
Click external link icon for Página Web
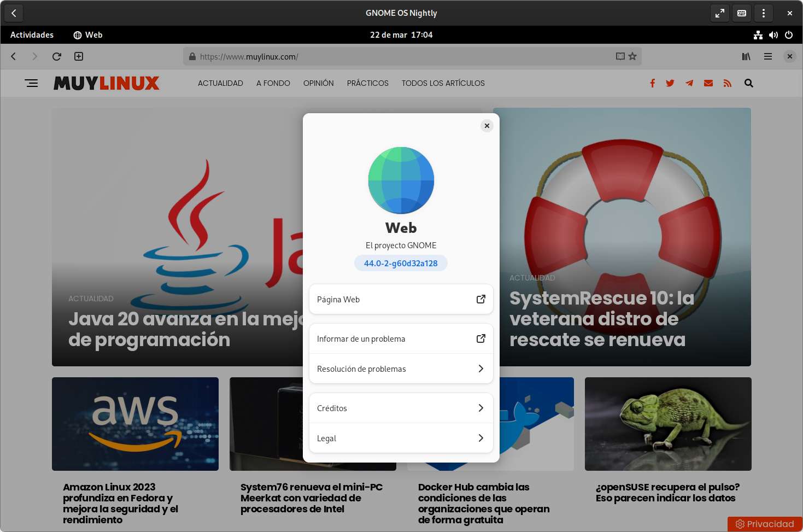[481, 299]
